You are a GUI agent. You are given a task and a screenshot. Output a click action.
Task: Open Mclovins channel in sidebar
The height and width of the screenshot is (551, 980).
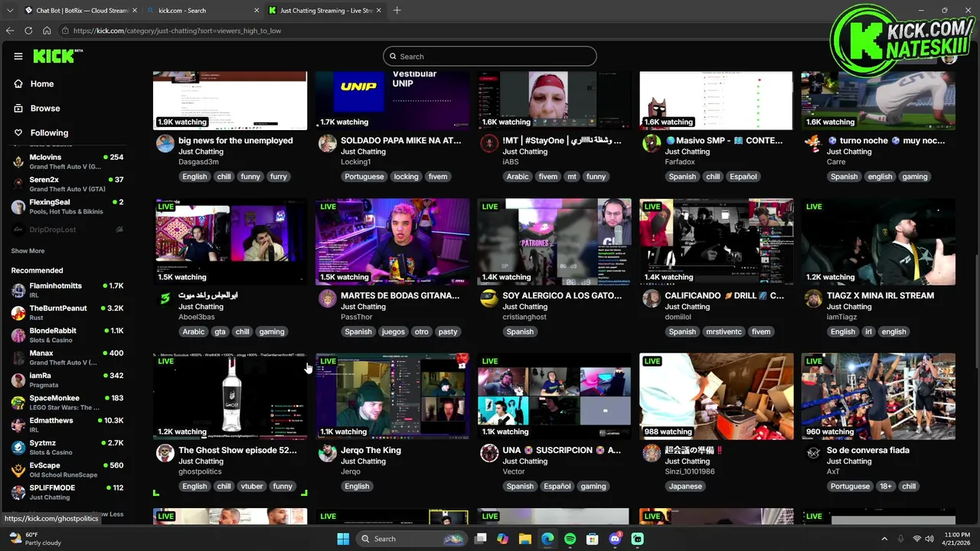point(67,161)
